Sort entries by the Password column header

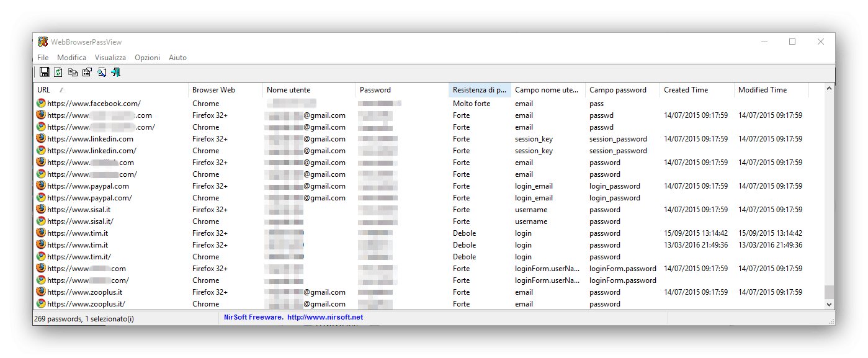coord(375,89)
